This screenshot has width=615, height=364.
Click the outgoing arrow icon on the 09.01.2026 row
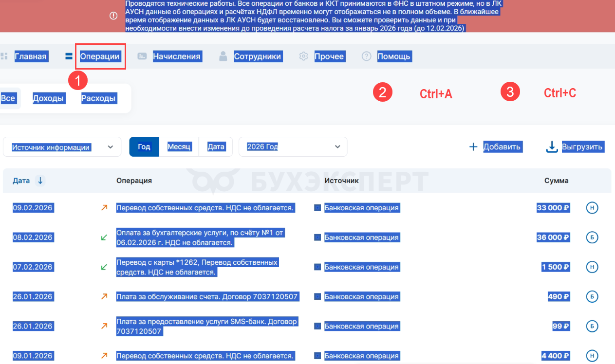pyautogui.click(x=104, y=356)
